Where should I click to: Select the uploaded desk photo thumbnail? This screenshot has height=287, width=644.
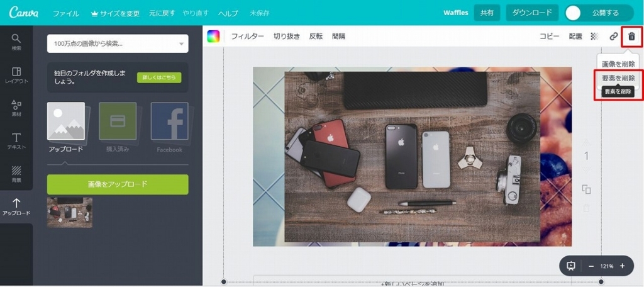(x=70, y=213)
